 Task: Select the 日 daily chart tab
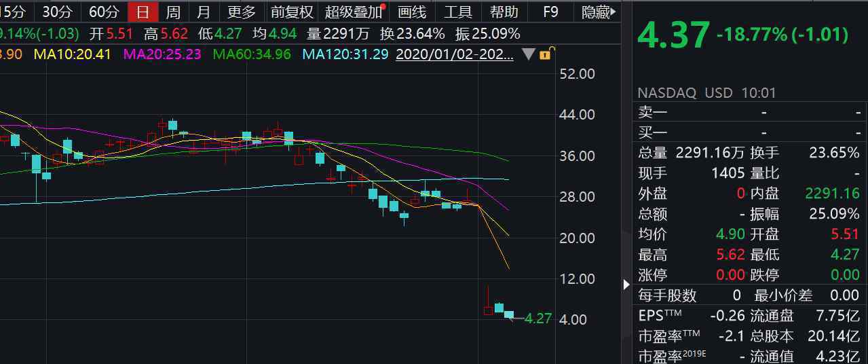click(143, 12)
